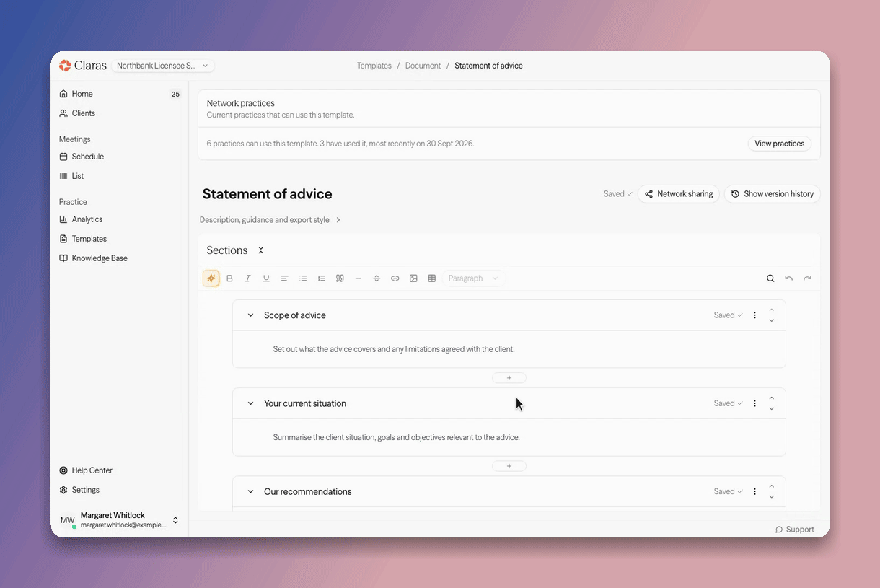Screen dimensions: 880x588
Task: Apply block quote formatting
Action: click(340, 278)
